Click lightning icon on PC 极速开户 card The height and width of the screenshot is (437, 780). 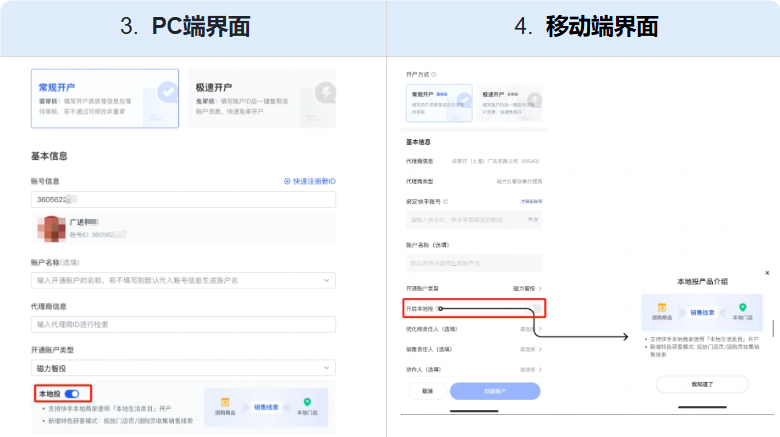pyautogui.click(x=325, y=92)
